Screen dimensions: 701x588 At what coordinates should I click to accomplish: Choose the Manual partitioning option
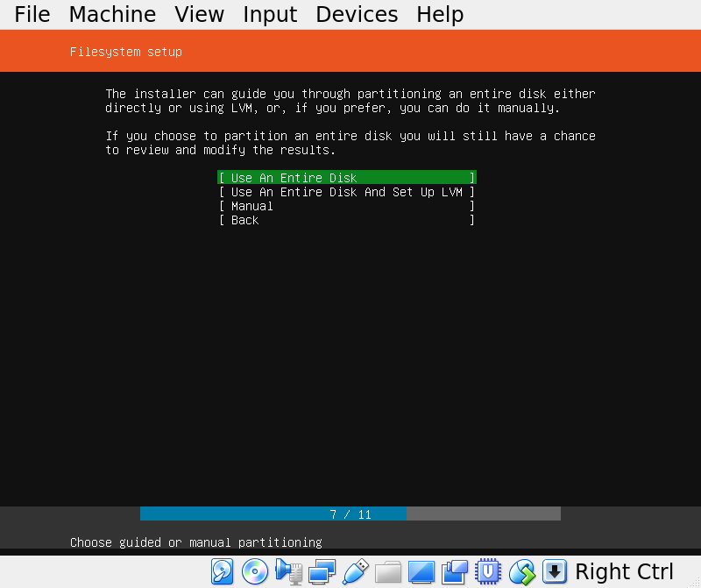coord(346,206)
